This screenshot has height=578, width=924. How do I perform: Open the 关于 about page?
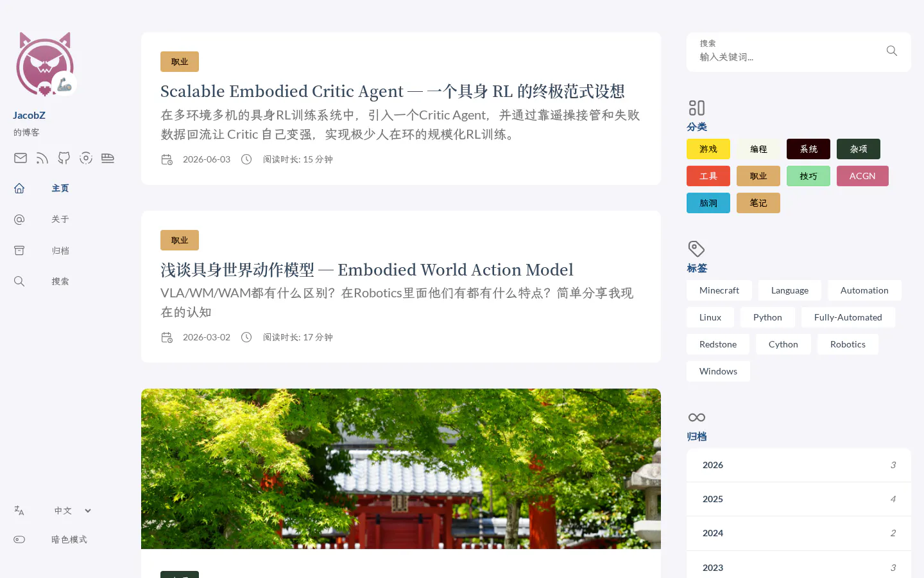[42, 219]
